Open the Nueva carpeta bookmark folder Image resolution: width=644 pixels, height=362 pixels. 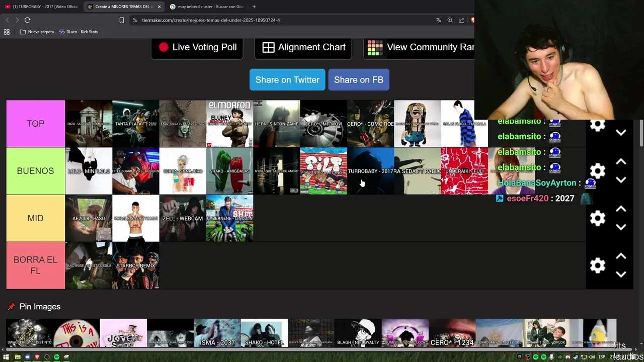click(x=37, y=32)
